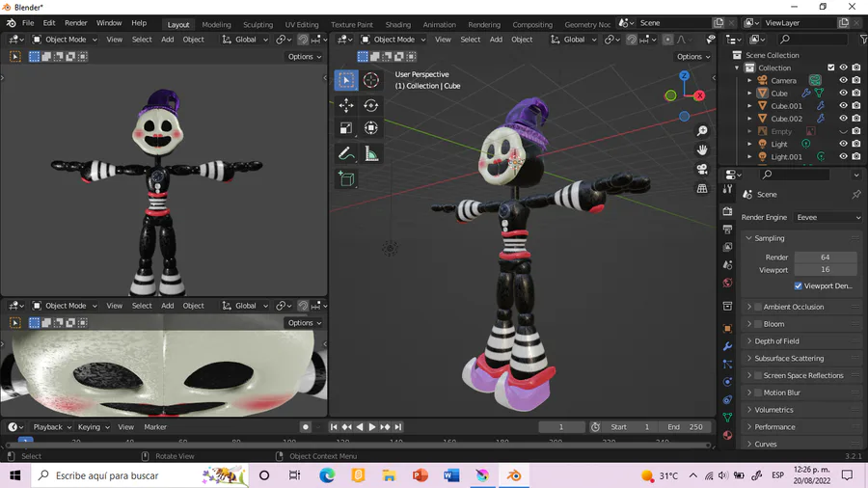Viewport: 868px width, 488px height.
Task: Open Word from the taskbar
Action: [451, 475]
